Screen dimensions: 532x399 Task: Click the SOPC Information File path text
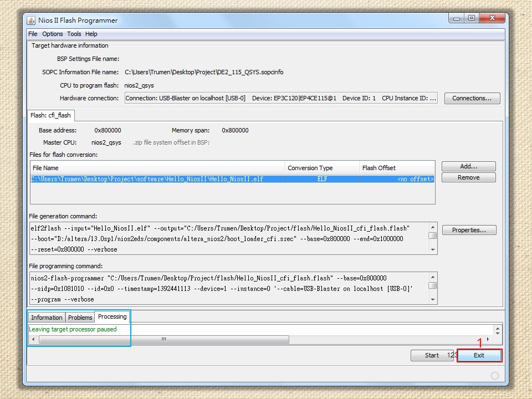pyautogui.click(x=204, y=72)
